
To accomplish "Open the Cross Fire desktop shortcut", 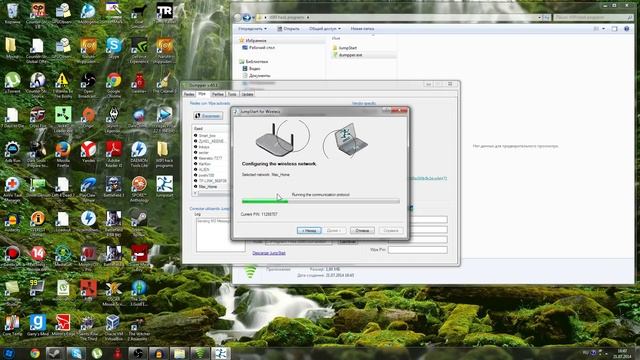I will coord(38,118).
